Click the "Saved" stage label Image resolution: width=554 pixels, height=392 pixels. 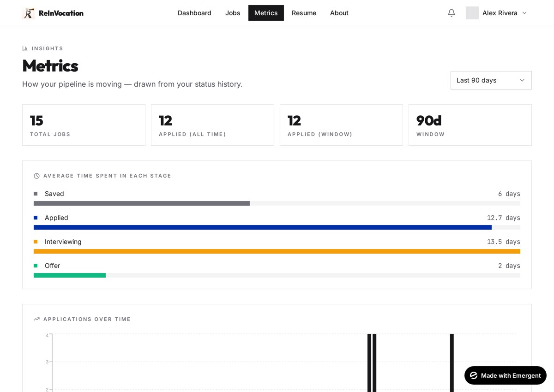(54, 194)
